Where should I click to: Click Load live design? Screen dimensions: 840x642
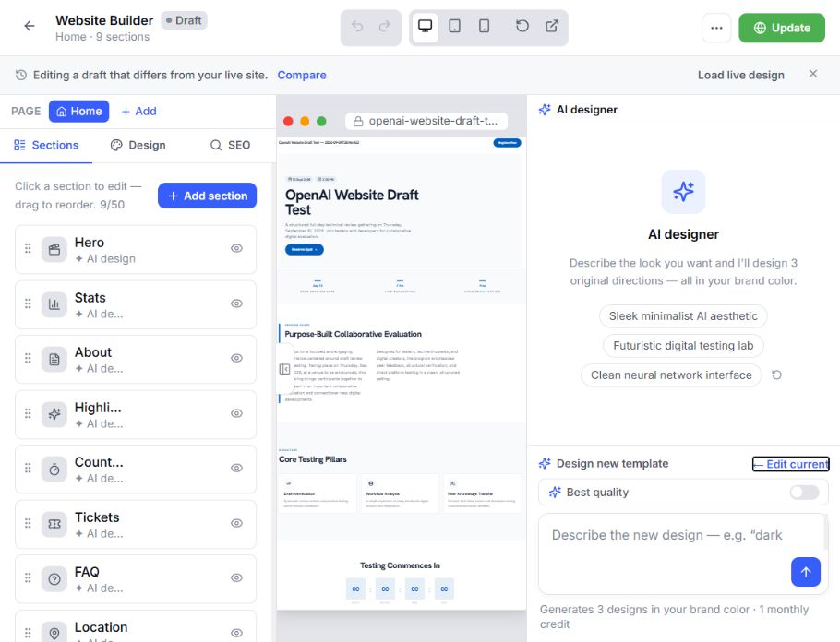tap(740, 75)
